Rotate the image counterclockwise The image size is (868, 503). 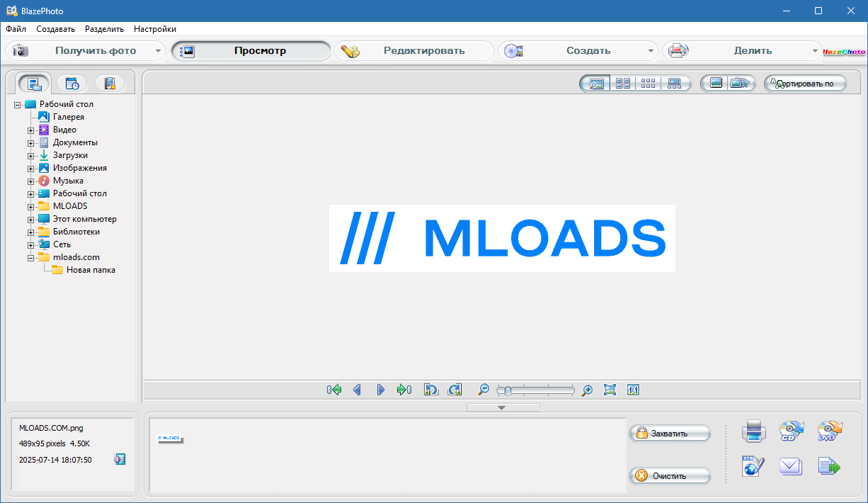coord(430,390)
